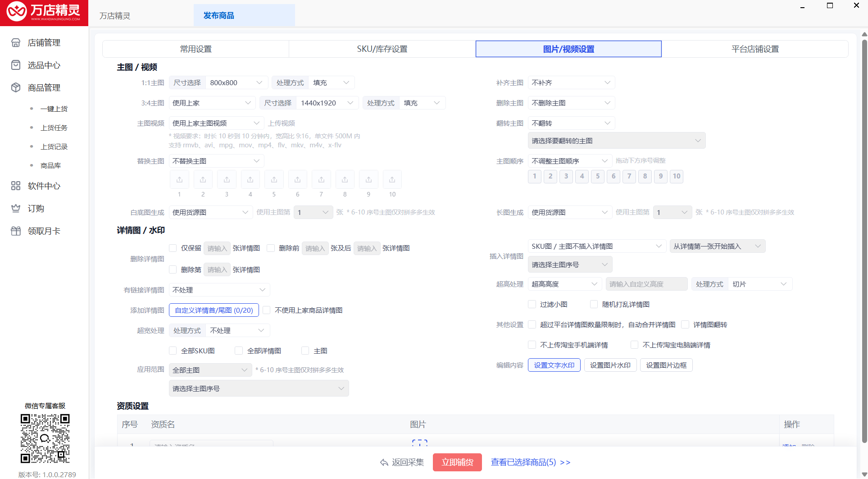The image size is (868, 479).
Task: Click 自定义详情首/尾图 (0/20) button
Action: pos(214,310)
